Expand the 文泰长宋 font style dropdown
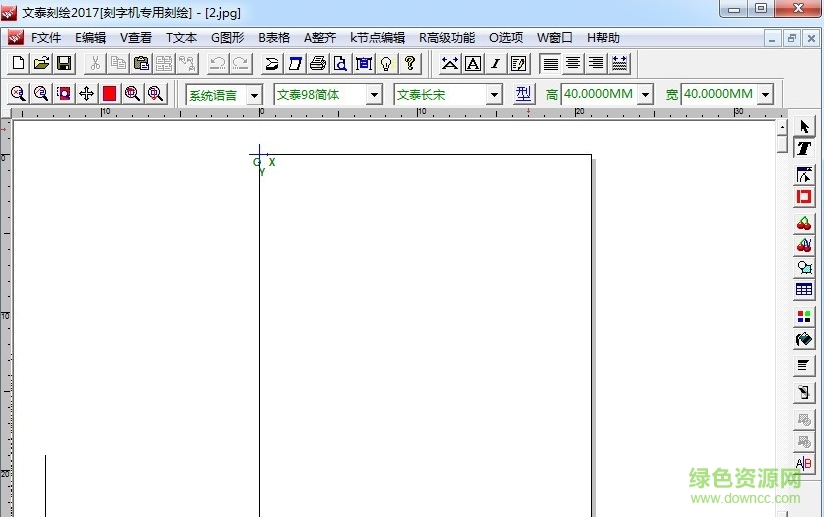 (494, 95)
